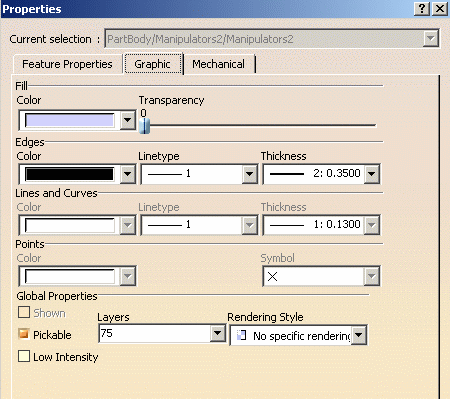Click the X point symbol icon
450x399 pixels.
[272, 276]
